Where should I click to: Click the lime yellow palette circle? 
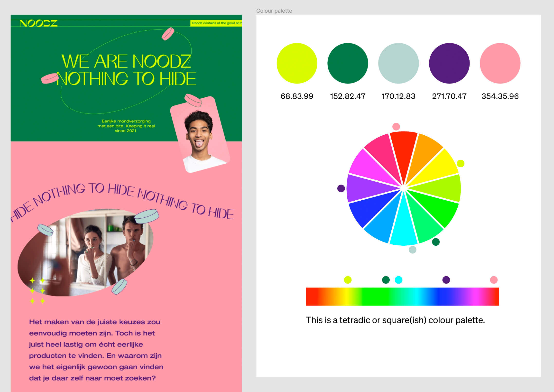[297, 63]
